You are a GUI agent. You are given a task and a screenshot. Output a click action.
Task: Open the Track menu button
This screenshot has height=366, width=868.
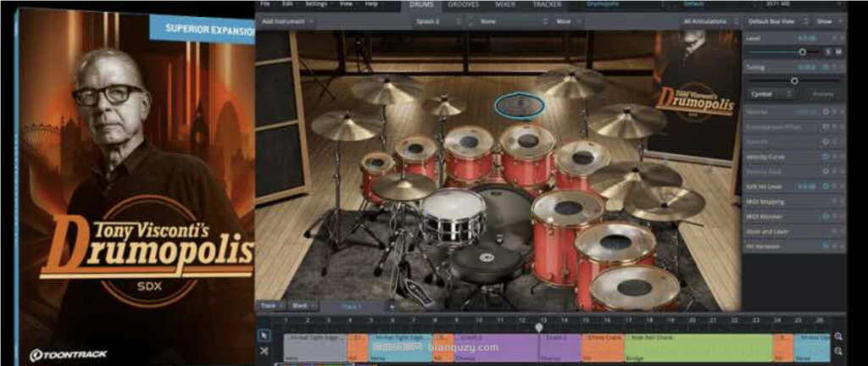tap(272, 305)
